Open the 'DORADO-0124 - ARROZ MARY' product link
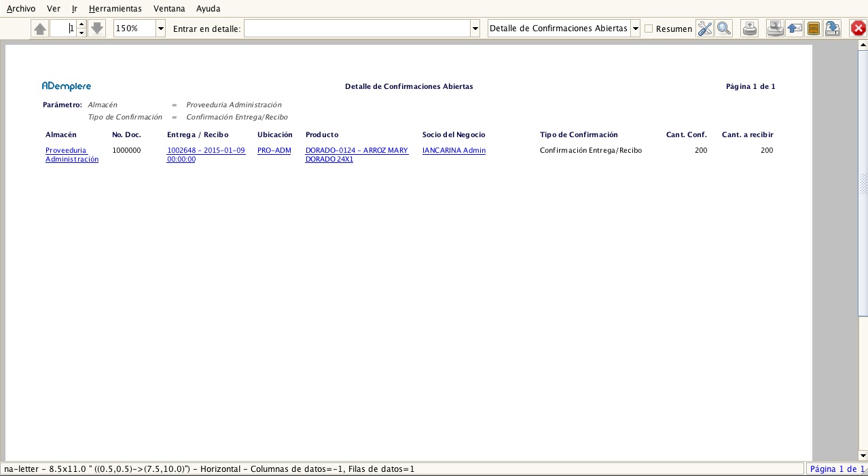 357,155
